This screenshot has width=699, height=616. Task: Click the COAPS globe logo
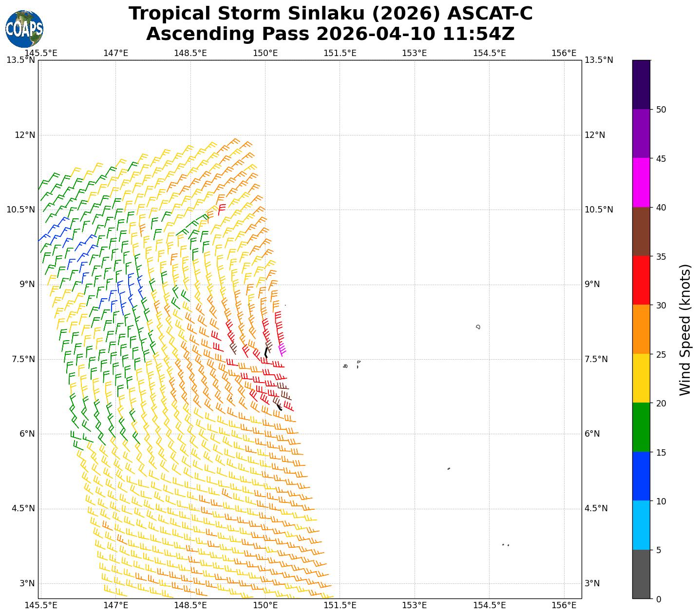click(24, 29)
